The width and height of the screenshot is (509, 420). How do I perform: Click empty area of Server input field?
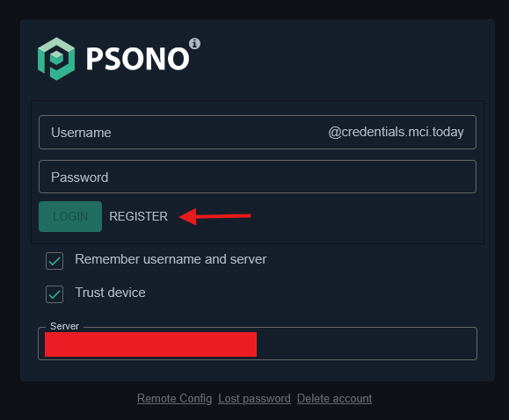(367, 344)
